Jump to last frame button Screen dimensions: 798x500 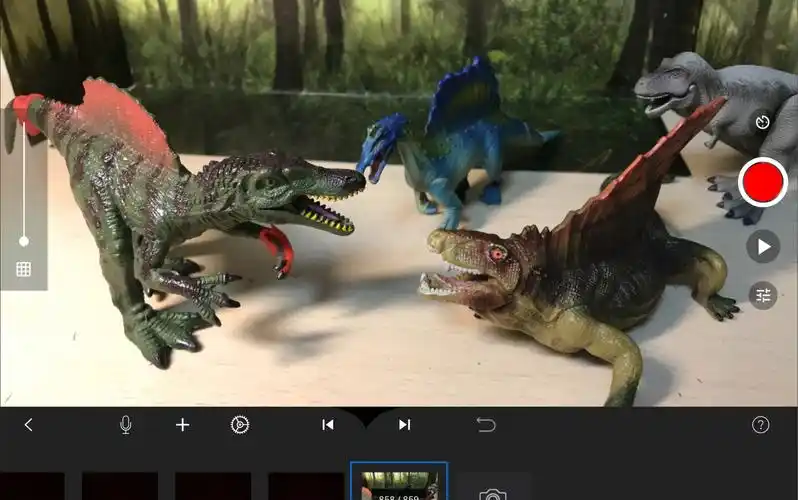click(x=404, y=425)
